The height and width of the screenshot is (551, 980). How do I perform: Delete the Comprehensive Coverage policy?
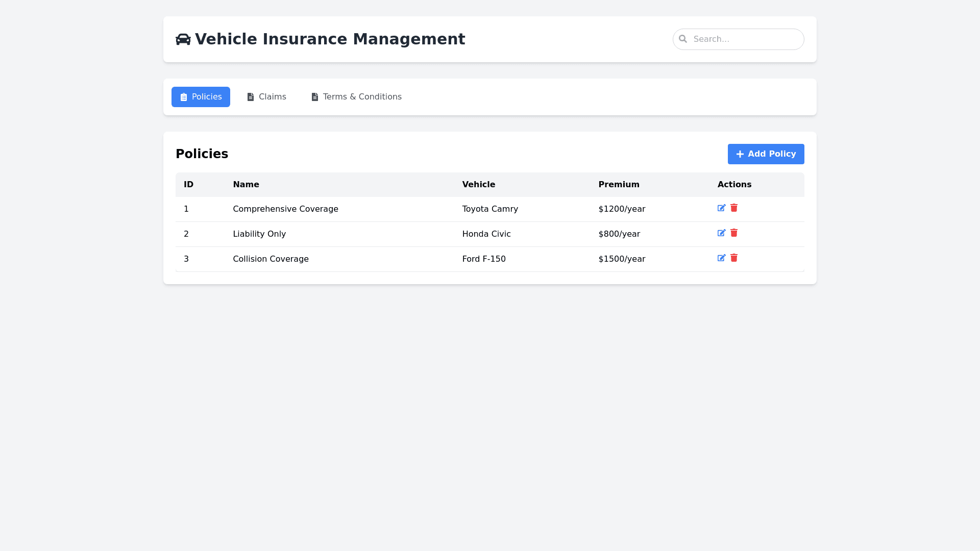(x=734, y=208)
